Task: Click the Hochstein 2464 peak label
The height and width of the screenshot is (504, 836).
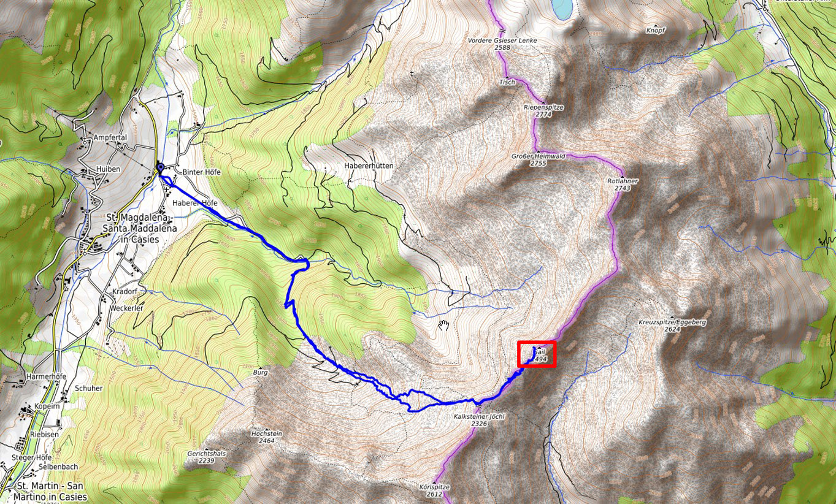Action: (266, 437)
